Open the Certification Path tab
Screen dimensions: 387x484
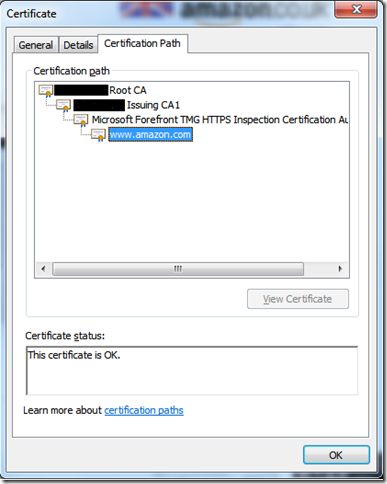point(142,43)
